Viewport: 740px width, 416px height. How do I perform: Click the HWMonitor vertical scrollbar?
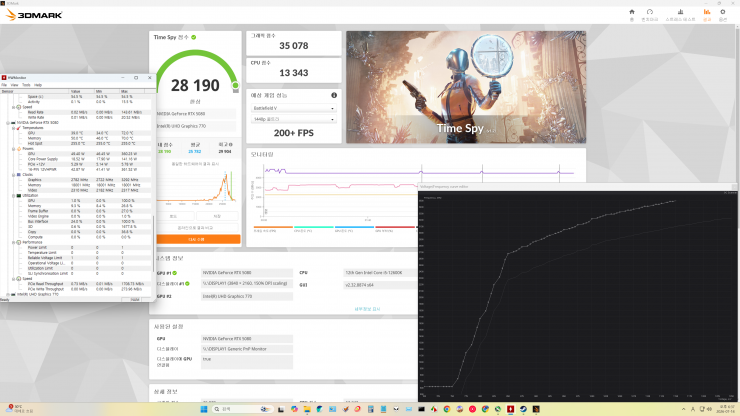[153, 196]
